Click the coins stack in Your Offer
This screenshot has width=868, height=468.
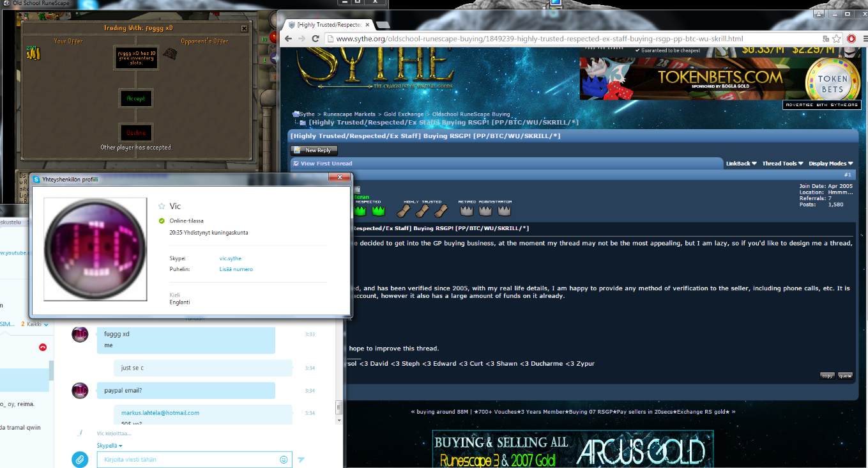tap(33, 53)
